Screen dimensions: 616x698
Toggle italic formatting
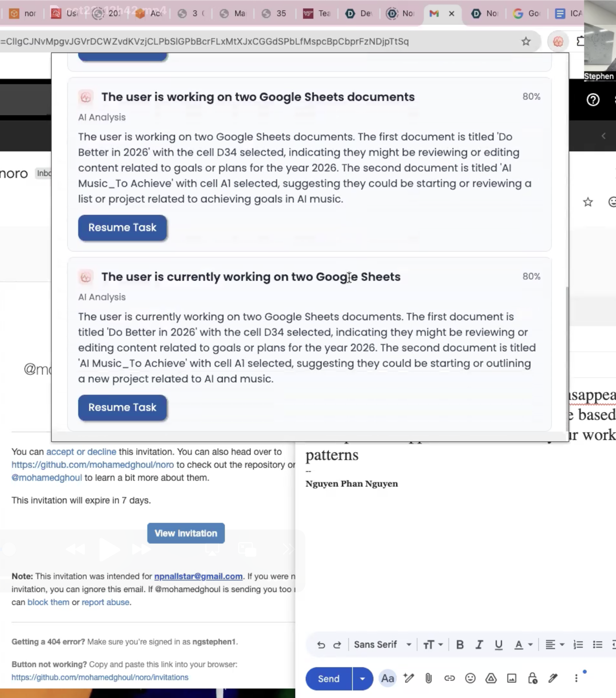click(x=479, y=645)
